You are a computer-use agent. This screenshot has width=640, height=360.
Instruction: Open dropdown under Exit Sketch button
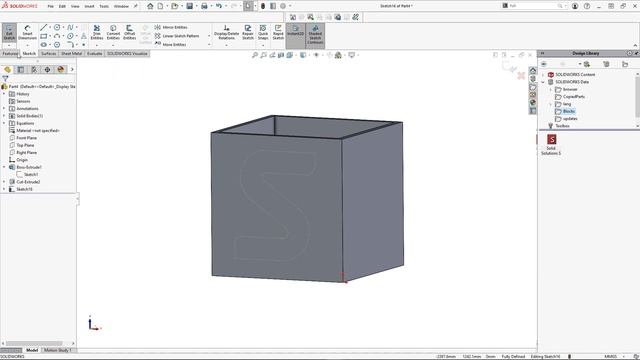[9, 45]
